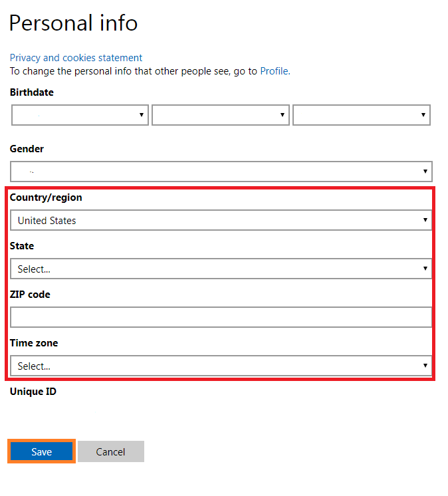Open the Time zone dropdown
This screenshot has width=448, height=496.
click(221, 366)
